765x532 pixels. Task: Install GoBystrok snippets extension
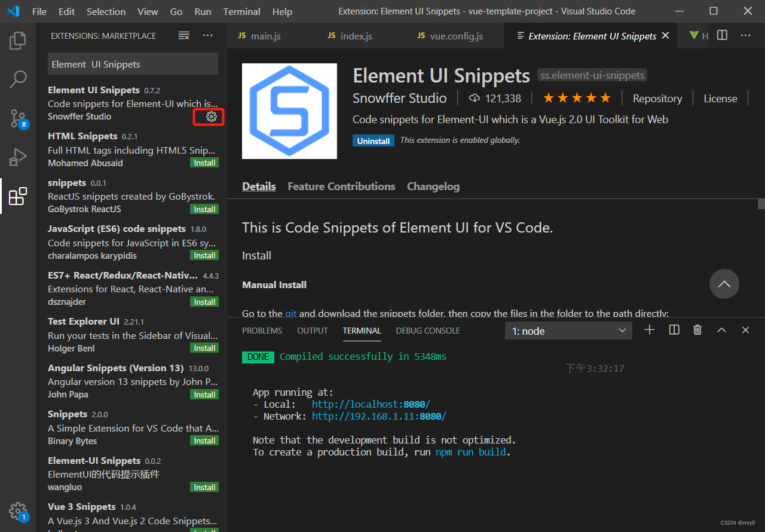204,209
